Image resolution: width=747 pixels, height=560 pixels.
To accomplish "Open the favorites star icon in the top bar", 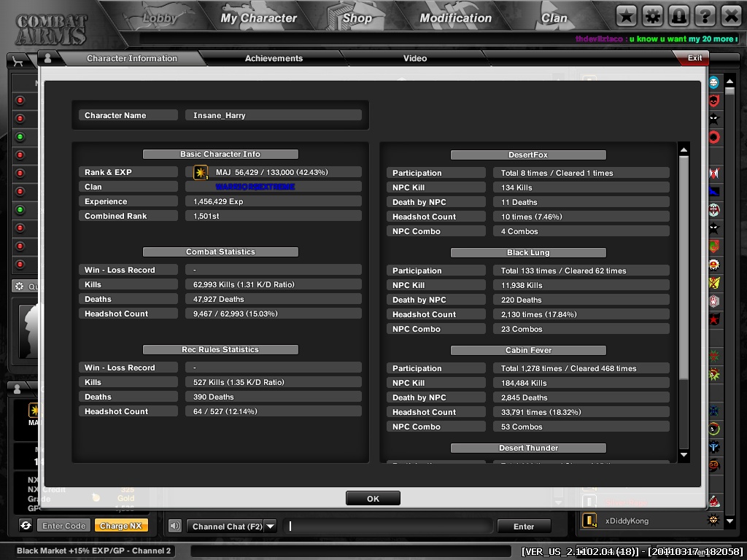I will 627,17.
